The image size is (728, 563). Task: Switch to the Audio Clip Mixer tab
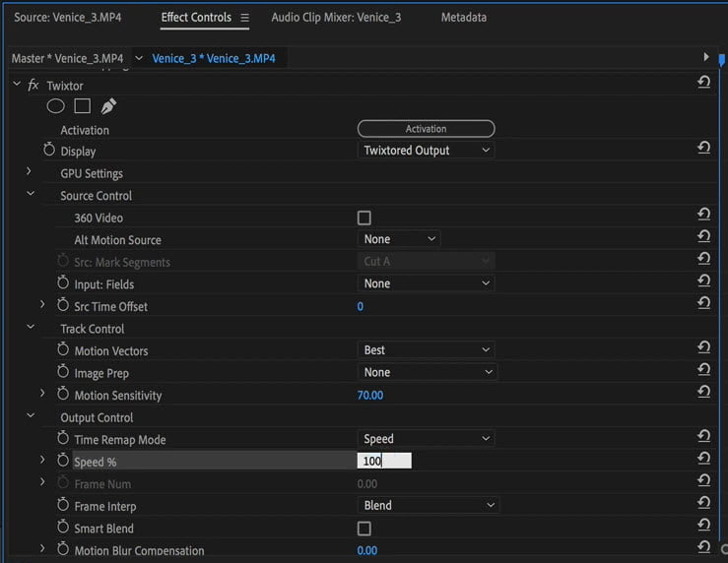(336, 18)
